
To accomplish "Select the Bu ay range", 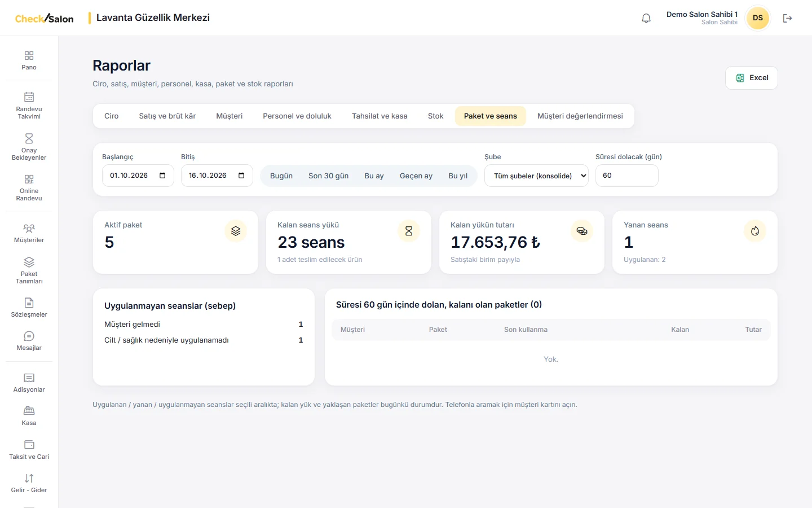I will click(374, 176).
